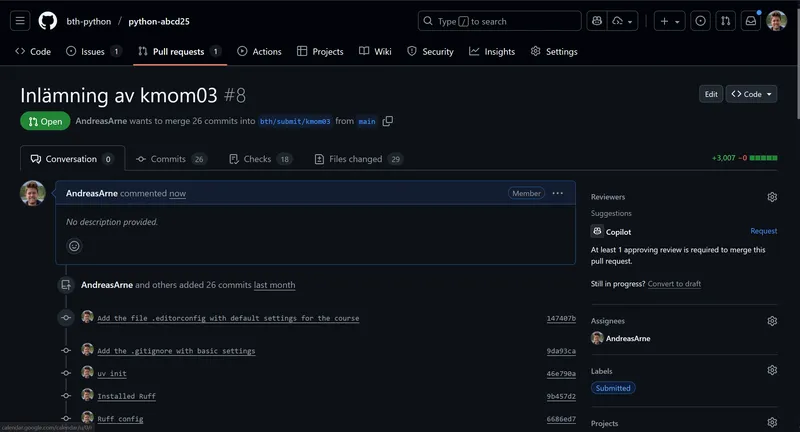This screenshot has height=432, width=800.
Task: Request a review from Copilot
Action: (x=763, y=231)
